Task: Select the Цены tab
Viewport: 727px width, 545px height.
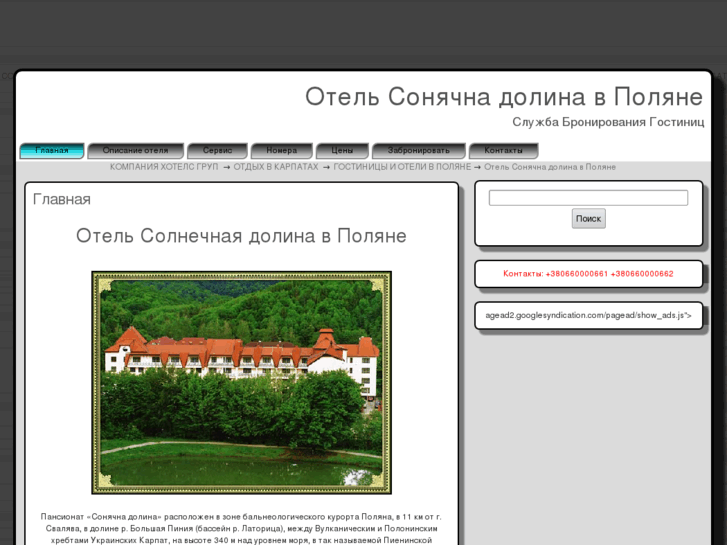Action: coord(342,151)
